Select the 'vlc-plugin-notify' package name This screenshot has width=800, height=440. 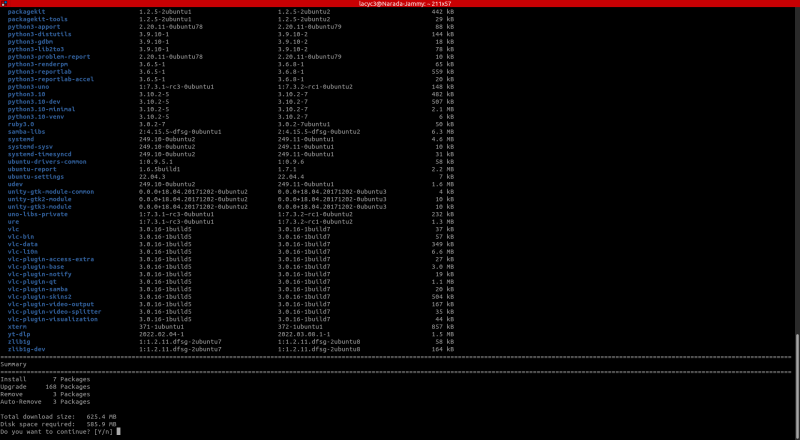click(40, 274)
